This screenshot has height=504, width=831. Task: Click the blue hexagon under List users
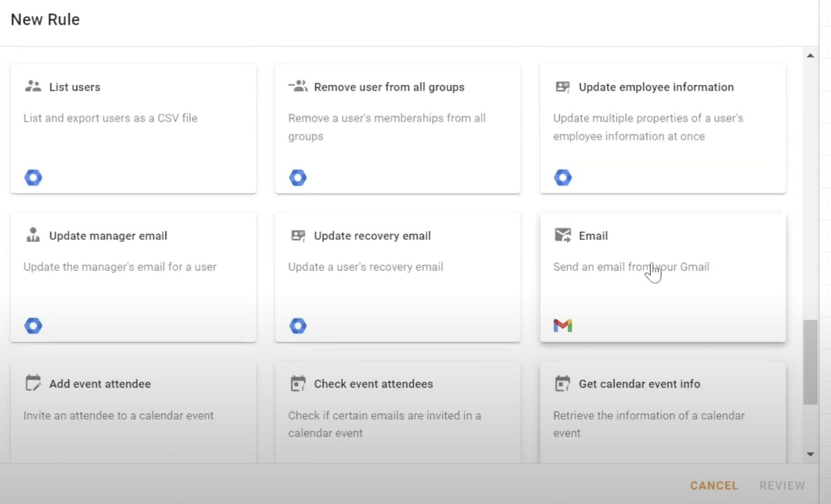pos(33,177)
